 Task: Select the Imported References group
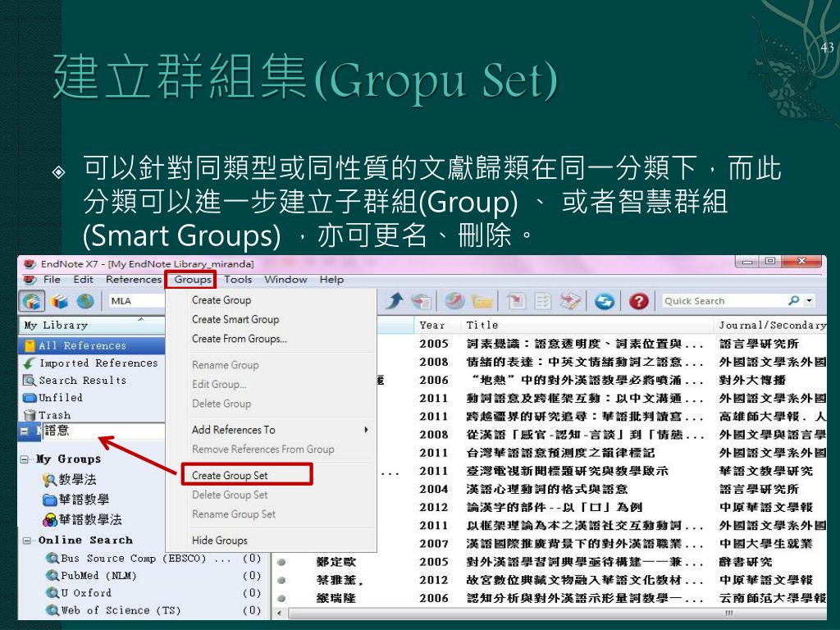(x=92, y=363)
